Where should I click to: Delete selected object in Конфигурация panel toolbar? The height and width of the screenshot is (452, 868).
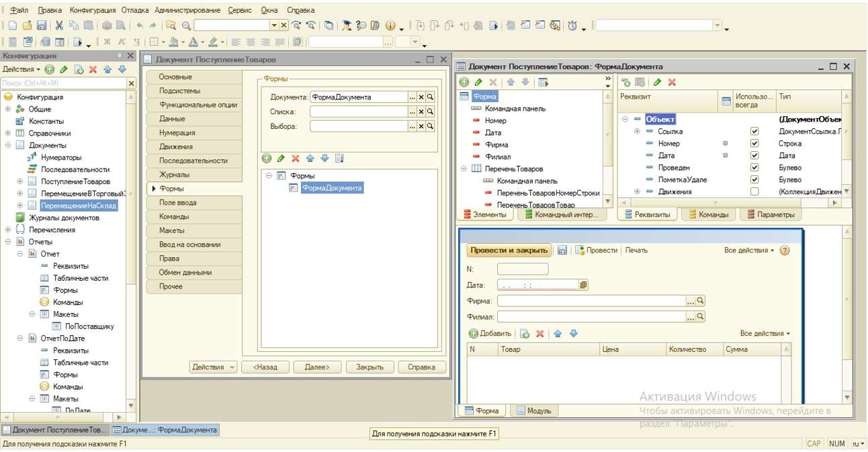pos(93,69)
